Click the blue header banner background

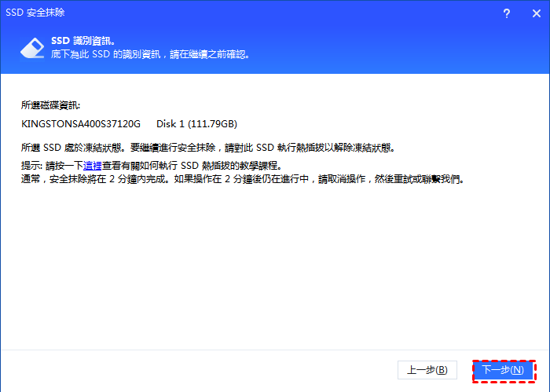pyautogui.click(x=393, y=49)
